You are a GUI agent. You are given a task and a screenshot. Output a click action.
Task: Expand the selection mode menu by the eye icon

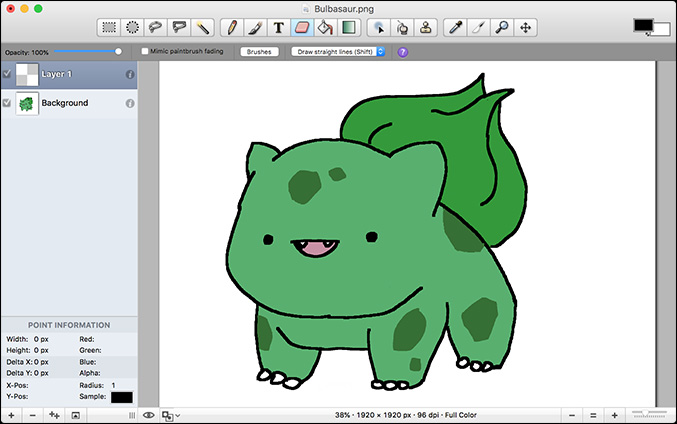(x=171, y=416)
